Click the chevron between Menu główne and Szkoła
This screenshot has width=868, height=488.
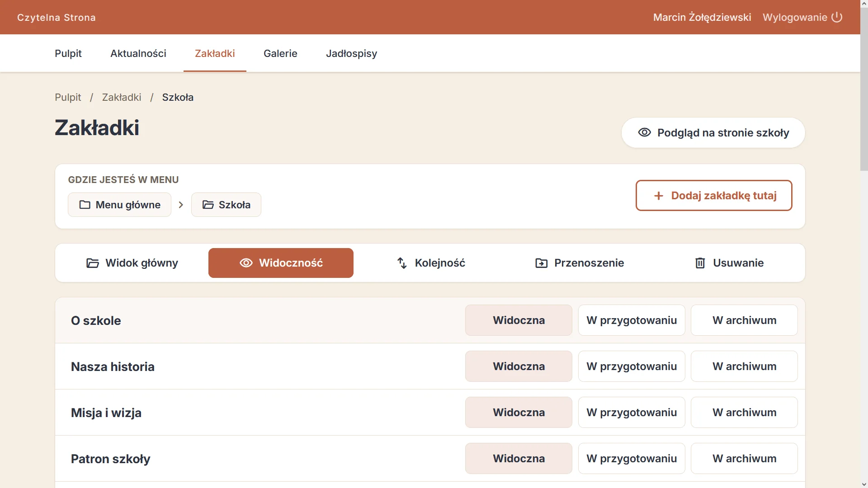[181, 205]
